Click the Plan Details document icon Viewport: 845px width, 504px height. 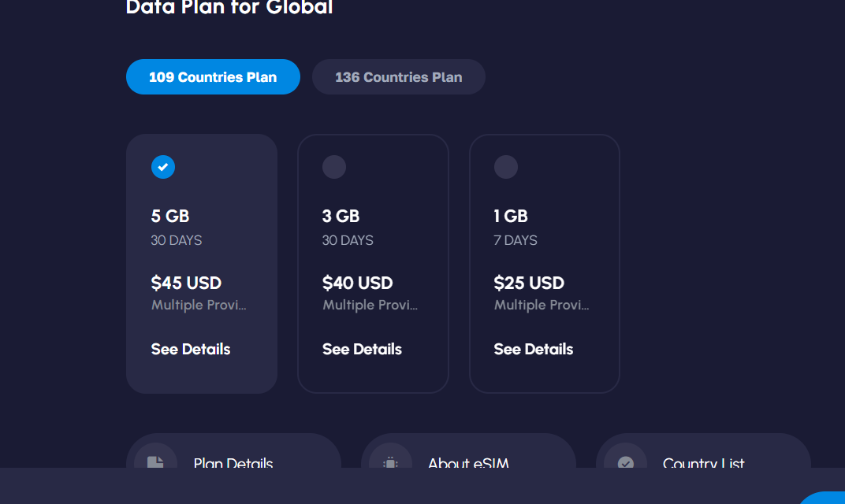pos(155,461)
